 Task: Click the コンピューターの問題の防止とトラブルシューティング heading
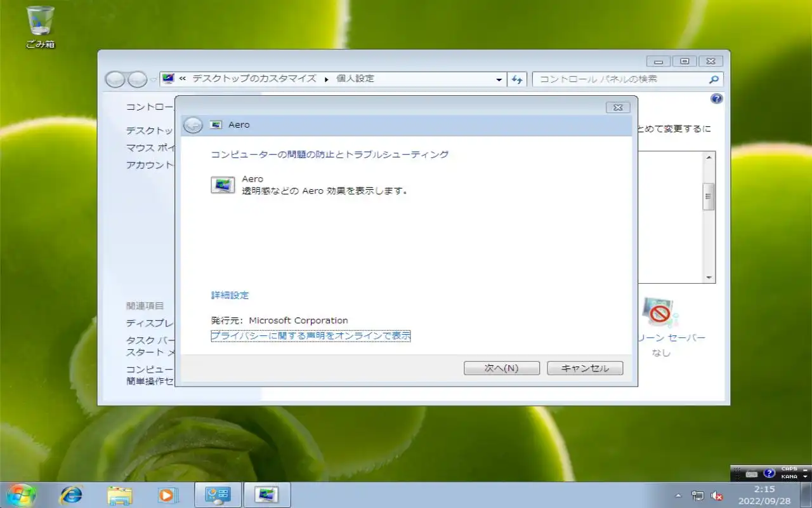[330, 154]
